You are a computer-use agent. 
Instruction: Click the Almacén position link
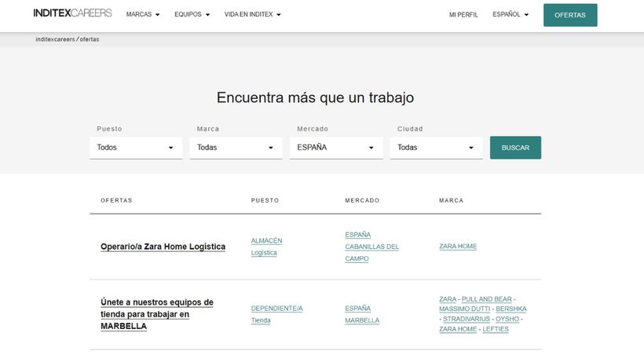[266, 241]
